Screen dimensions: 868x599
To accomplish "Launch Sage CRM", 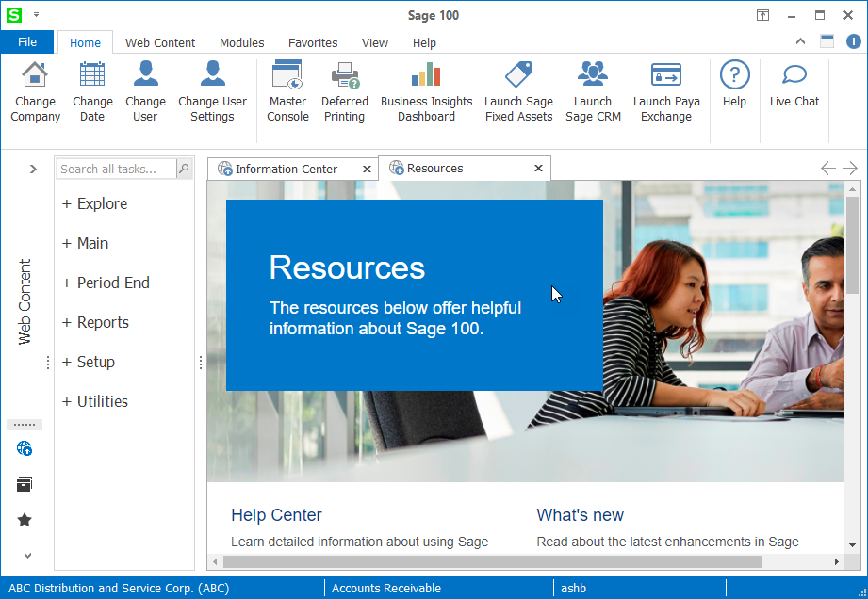I will pyautogui.click(x=593, y=75).
